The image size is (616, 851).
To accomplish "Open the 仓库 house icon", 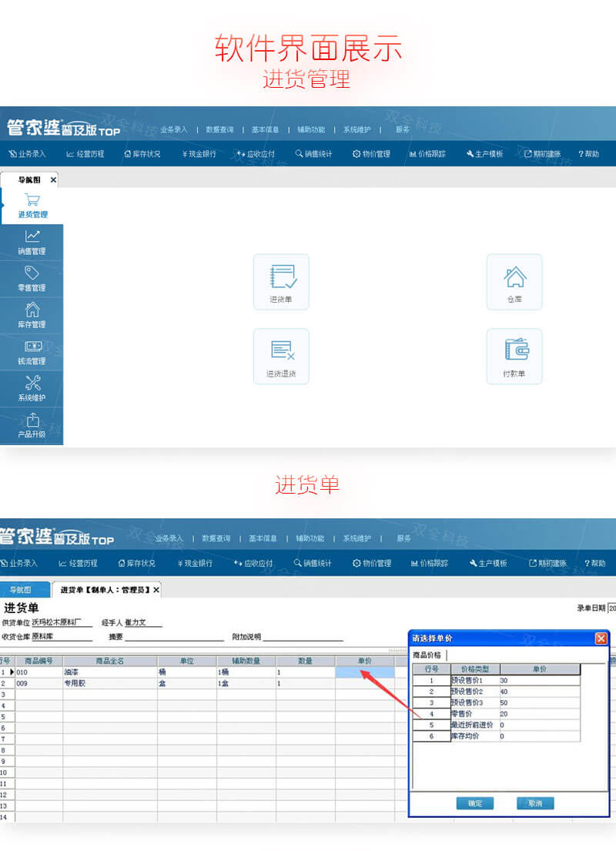I will [x=514, y=282].
